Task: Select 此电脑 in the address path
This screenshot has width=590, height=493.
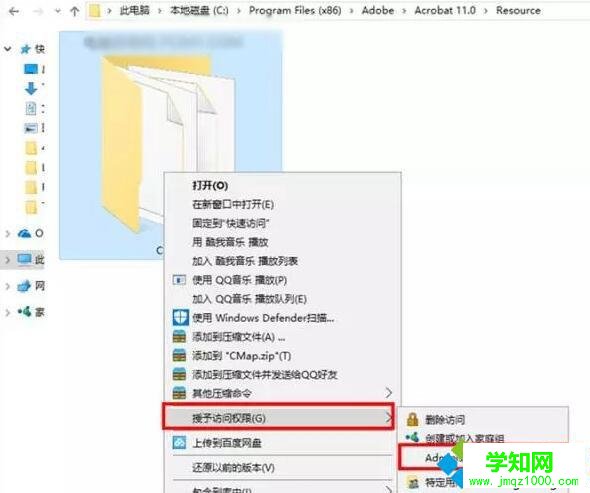Action: tap(134, 11)
